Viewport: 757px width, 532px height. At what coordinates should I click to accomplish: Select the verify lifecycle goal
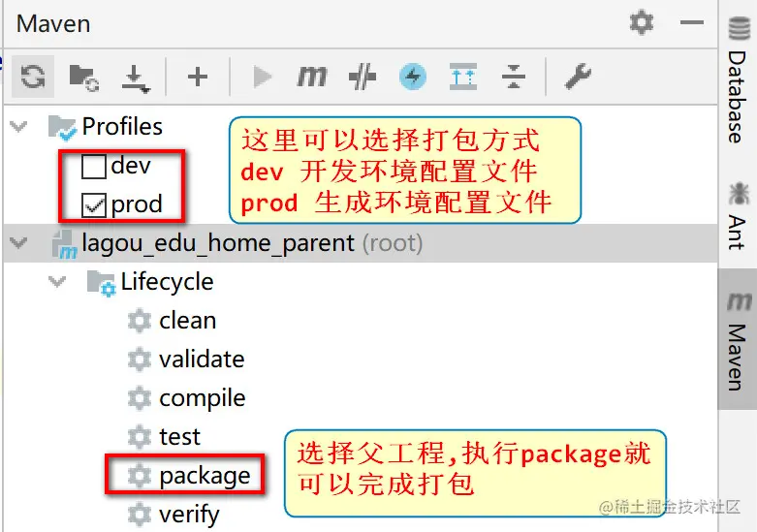click(x=189, y=515)
